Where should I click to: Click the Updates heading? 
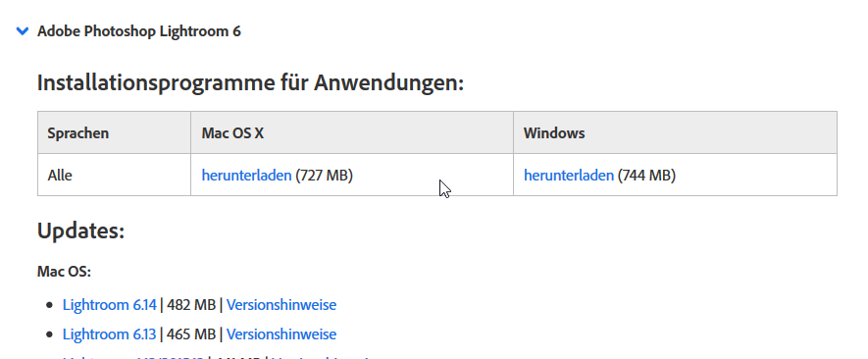pyautogui.click(x=80, y=231)
